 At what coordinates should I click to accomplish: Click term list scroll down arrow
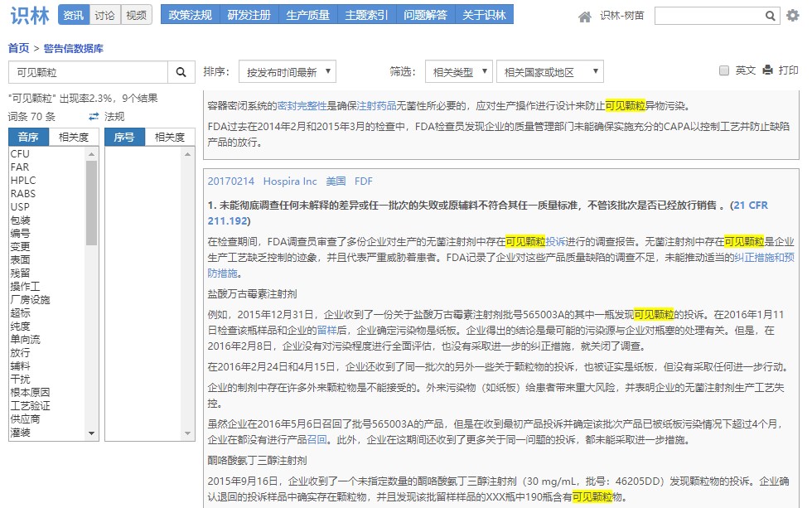tap(92, 433)
